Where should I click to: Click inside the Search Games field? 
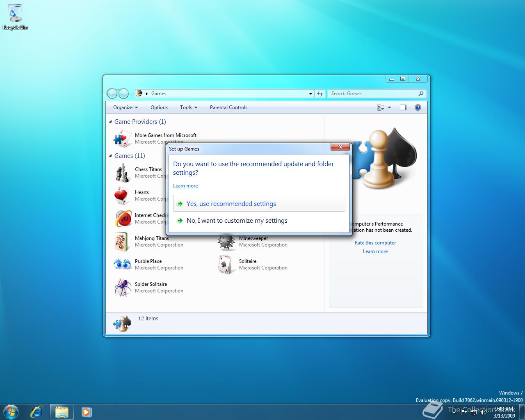tap(373, 94)
